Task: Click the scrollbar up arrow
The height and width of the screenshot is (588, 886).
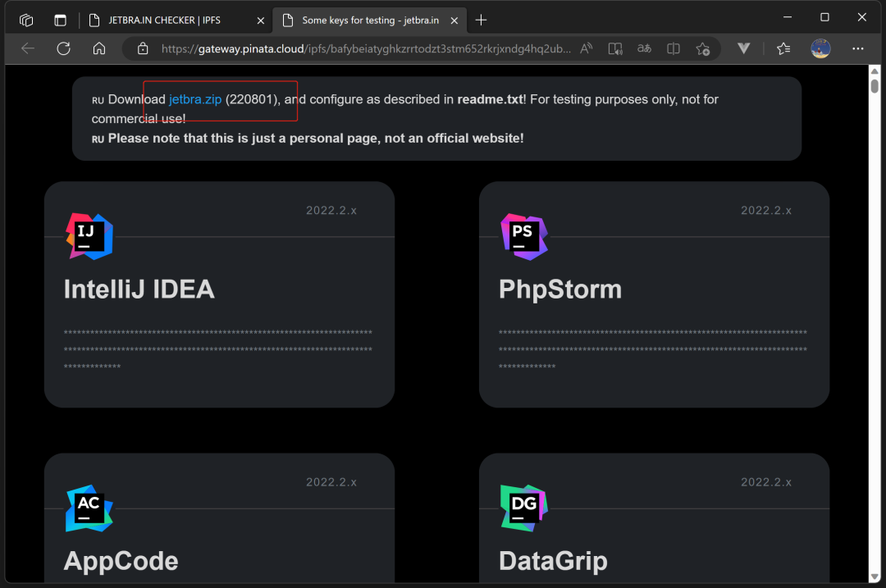Action: [x=875, y=71]
